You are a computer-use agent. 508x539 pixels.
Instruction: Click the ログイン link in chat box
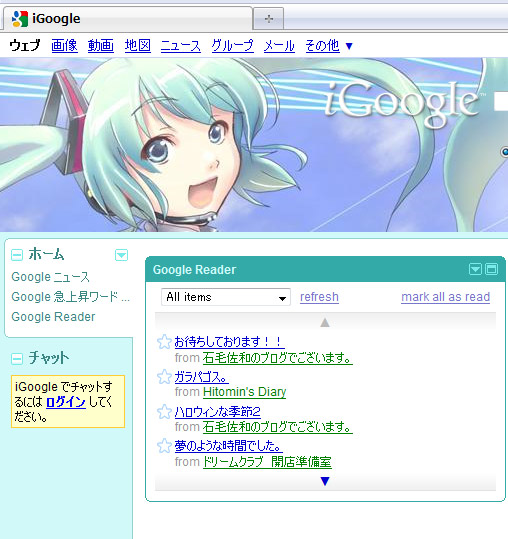pyautogui.click(x=66, y=402)
